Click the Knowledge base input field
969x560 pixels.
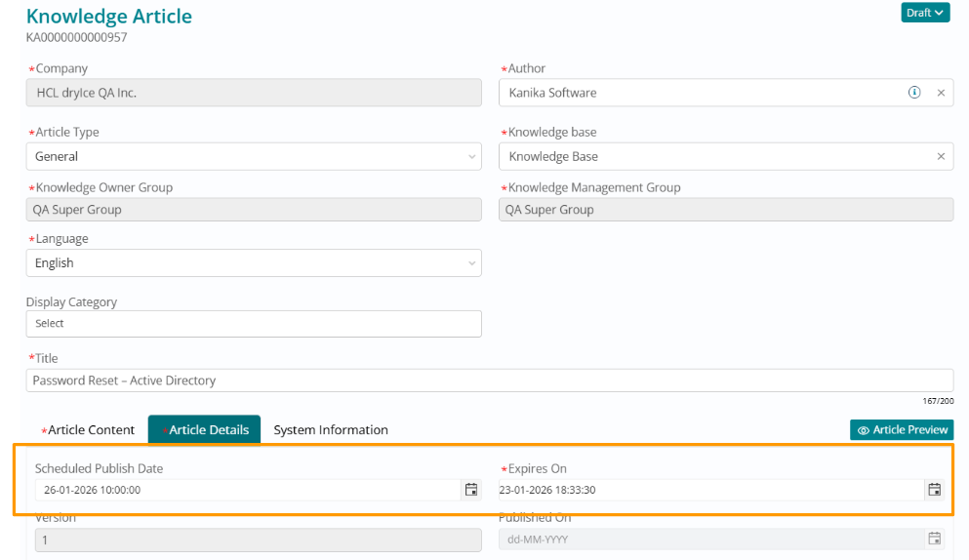click(x=712, y=156)
